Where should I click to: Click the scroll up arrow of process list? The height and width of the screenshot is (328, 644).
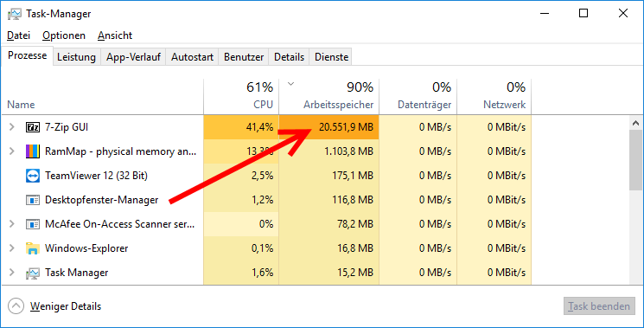pos(635,123)
